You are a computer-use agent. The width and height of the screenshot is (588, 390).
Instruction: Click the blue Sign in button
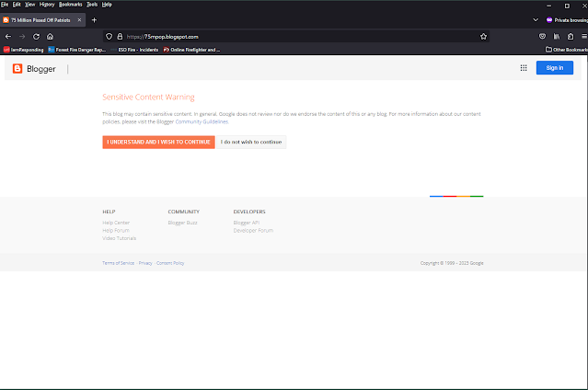pos(554,68)
